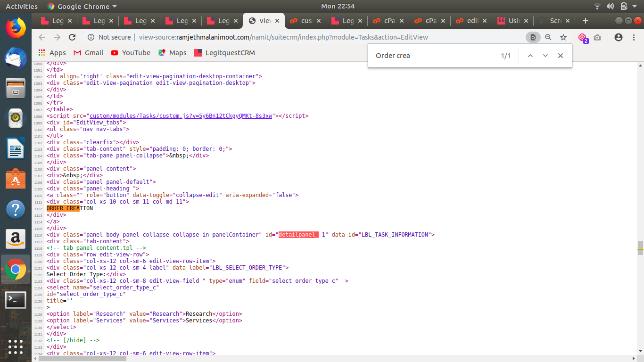The height and width of the screenshot is (362, 644).
Task: Open Thunderbird mail from the dock
Action: point(16,58)
